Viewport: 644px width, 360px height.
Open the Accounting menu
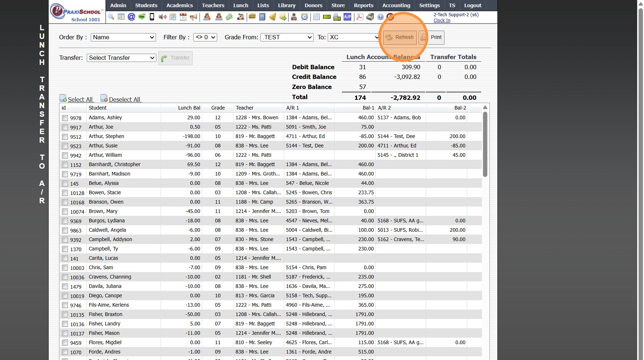click(x=396, y=5)
